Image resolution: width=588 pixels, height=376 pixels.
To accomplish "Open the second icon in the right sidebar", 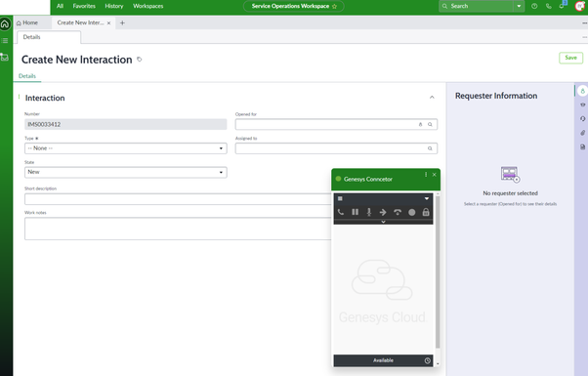I will pyautogui.click(x=582, y=104).
